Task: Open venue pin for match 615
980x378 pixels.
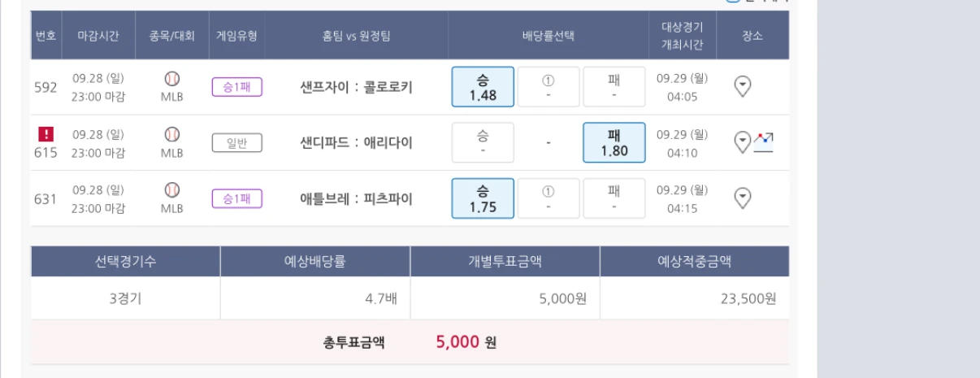Action: coord(742,142)
